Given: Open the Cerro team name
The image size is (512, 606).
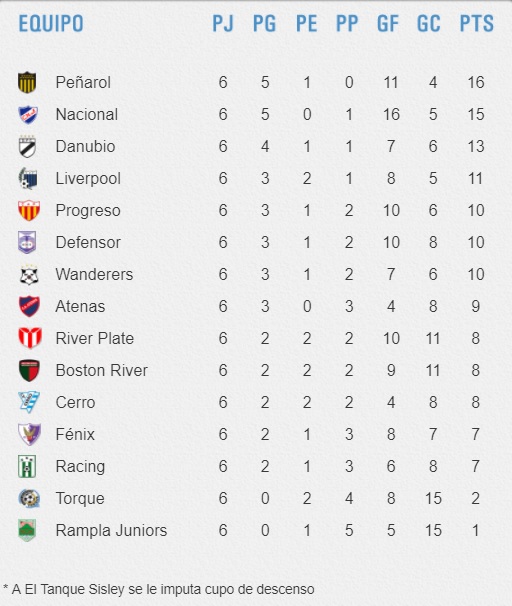Looking at the screenshot, I should [x=75, y=402].
